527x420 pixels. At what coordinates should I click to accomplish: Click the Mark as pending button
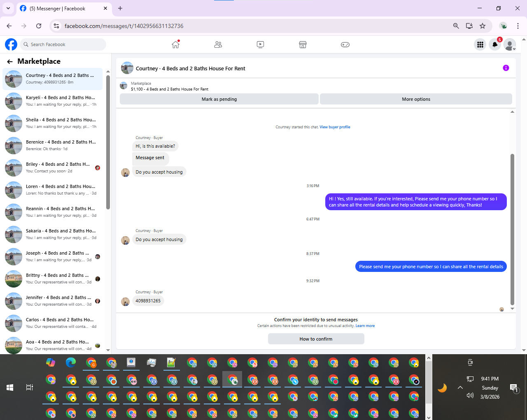click(219, 99)
